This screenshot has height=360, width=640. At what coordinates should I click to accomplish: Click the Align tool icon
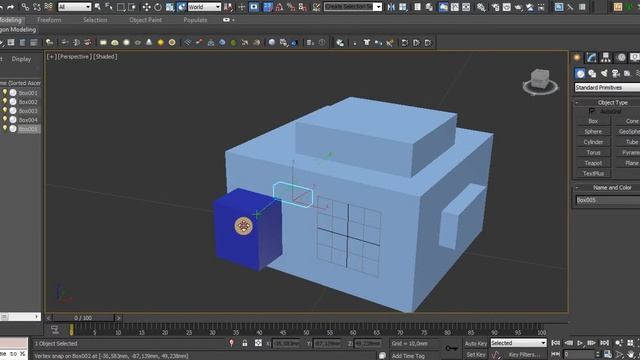(403, 7)
